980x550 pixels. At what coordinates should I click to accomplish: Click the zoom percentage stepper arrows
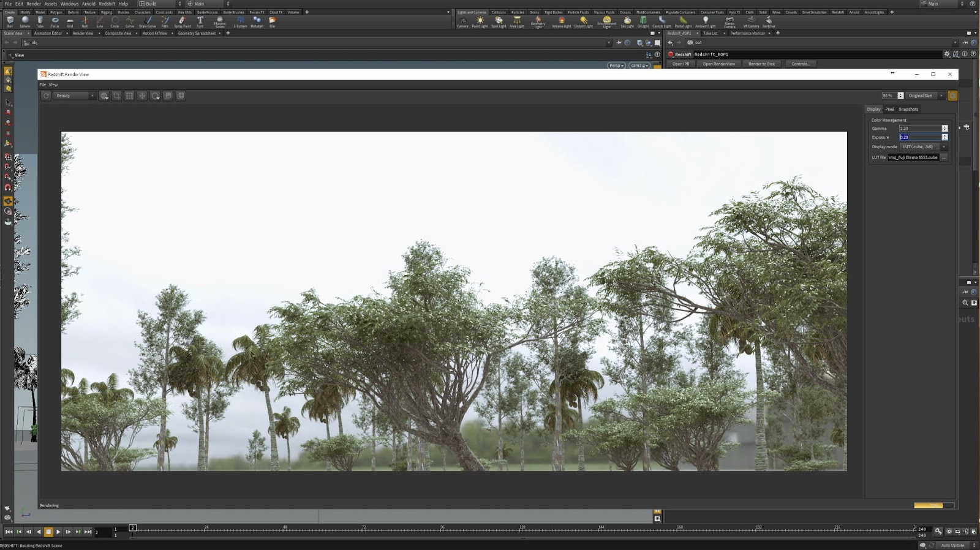pos(900,96)
